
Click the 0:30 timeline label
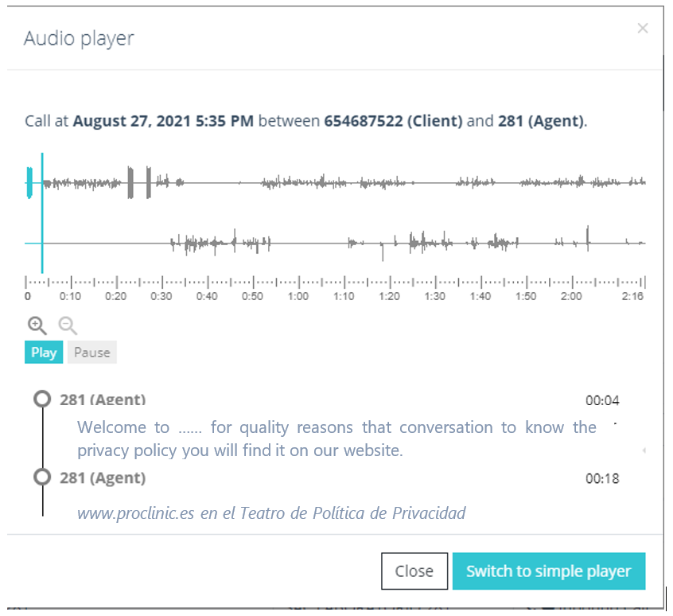click(161, 296)
